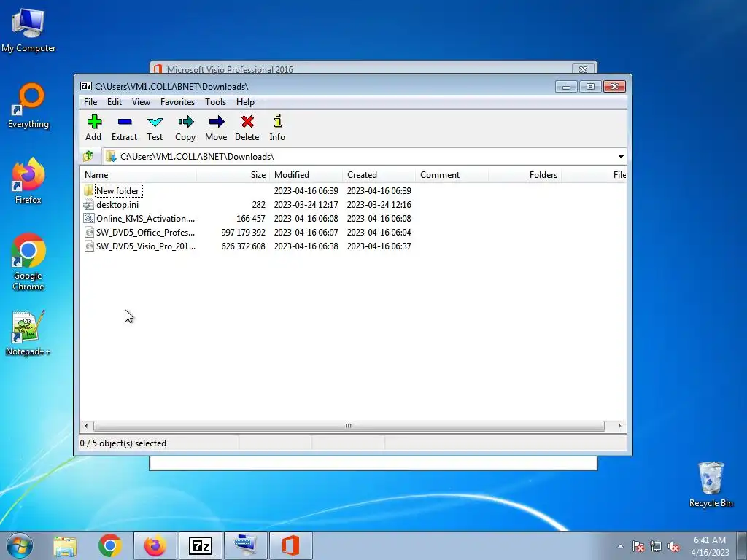The height and width of the screenshot is (560, 747).
Task: Click the Extract toolbar icon
Action: click(124, 122)
